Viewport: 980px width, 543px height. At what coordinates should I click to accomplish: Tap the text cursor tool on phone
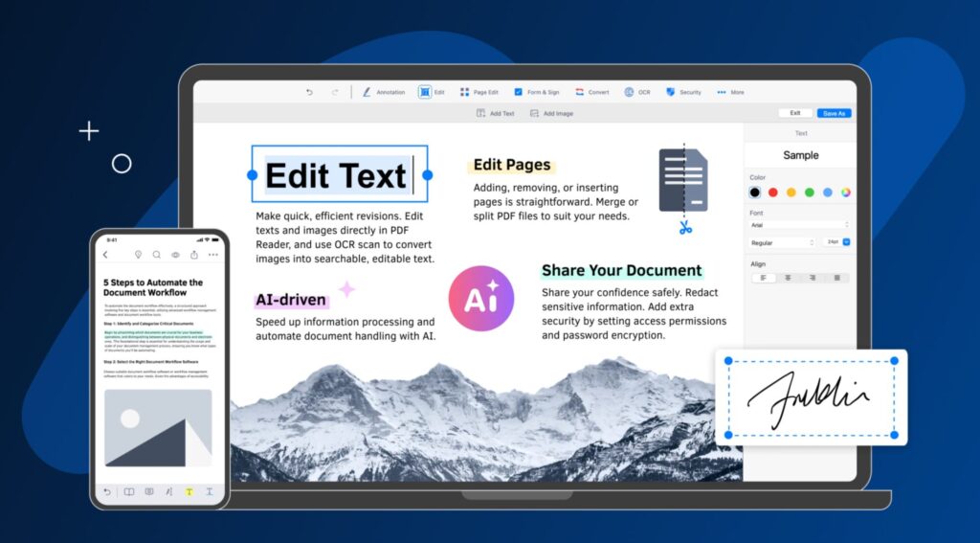click(210, 491)
